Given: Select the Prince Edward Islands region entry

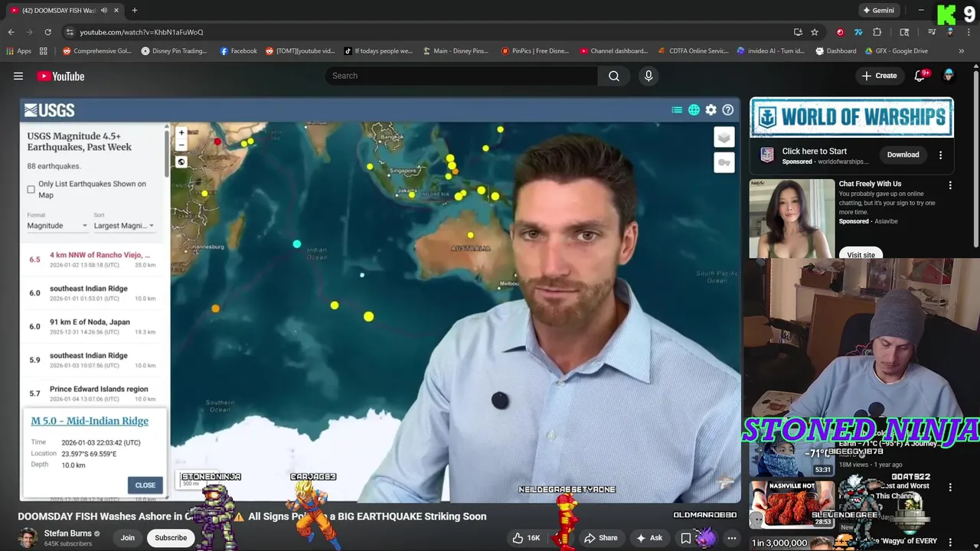Looking at the screenshot, I should coord(92,393).
